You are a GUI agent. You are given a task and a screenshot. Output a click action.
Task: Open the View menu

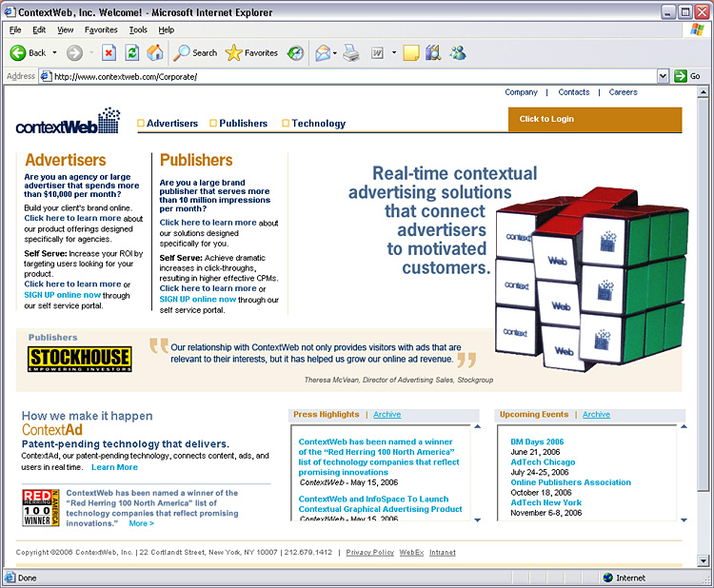click(x=65, y=29)
